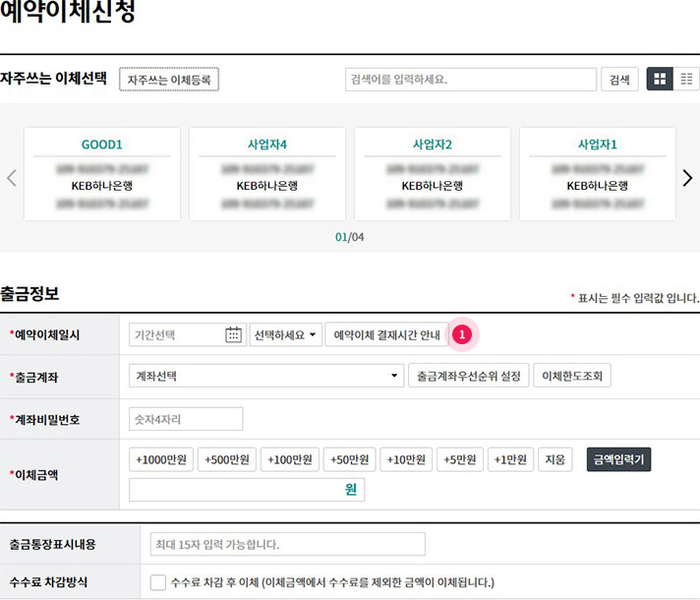Switch to grid view of favorite transfers
Screen dimensions: 700x600
click(x=660, y=80)
